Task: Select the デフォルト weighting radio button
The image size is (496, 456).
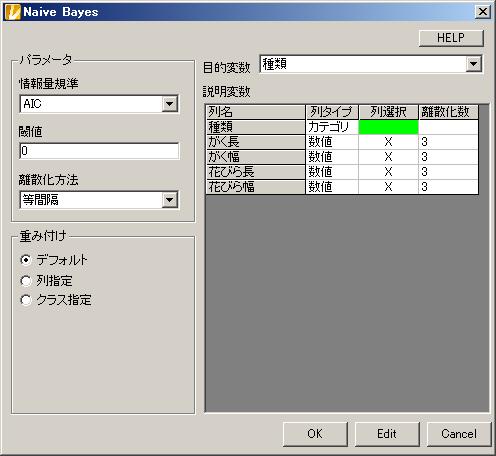Action: (x=26, y=260)
